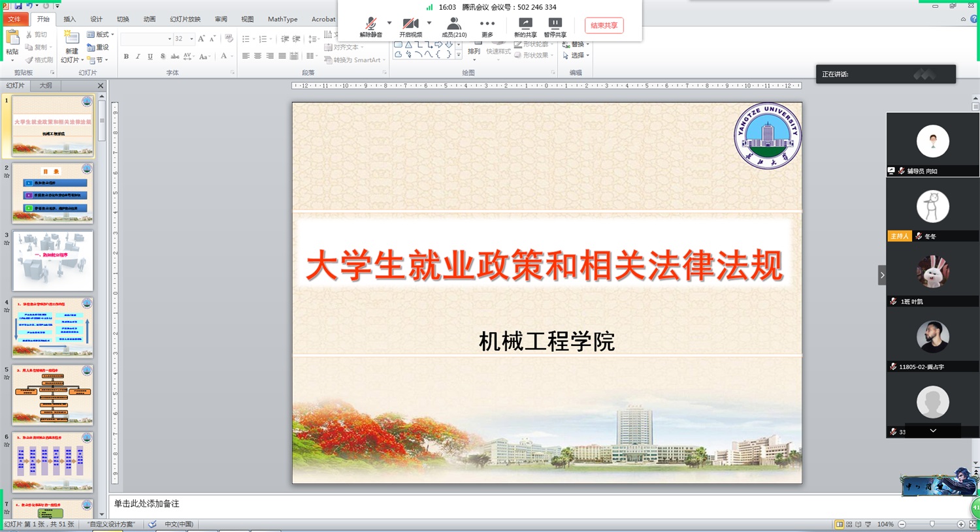
Task: Unmute microphone in Tencent Meeting toolbar
Action: [x=370, y=25]
